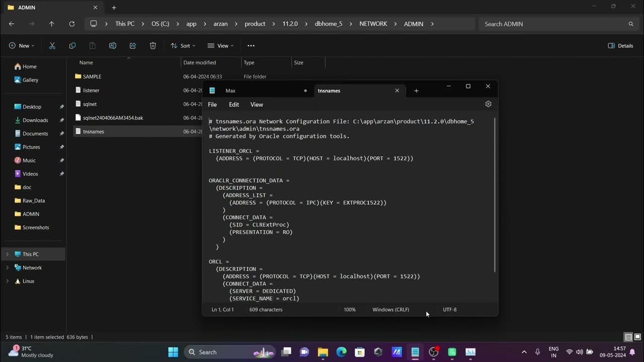Click NETWORK in the address breadcrumb
This screenshot has height=362, width=644.
[373, 24]
